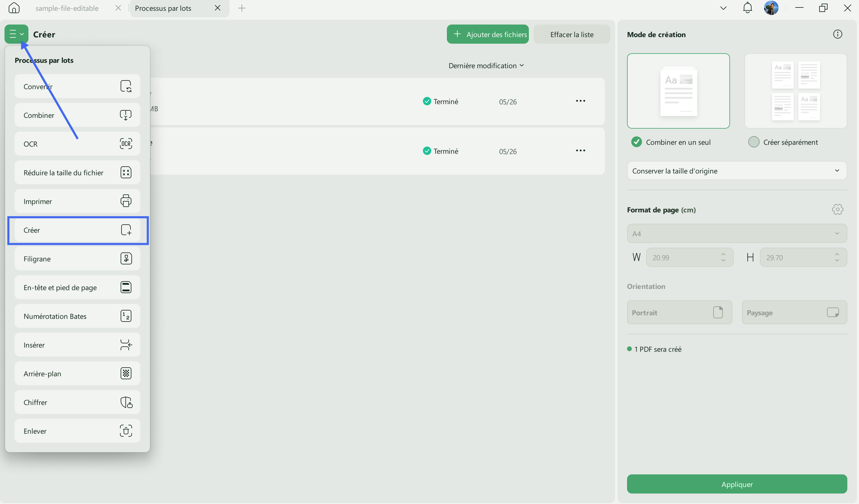Select Arrière-plan menu entry
Image resolution: width=859 pixels, height=504 pixels.
click(x=78, y=373)
